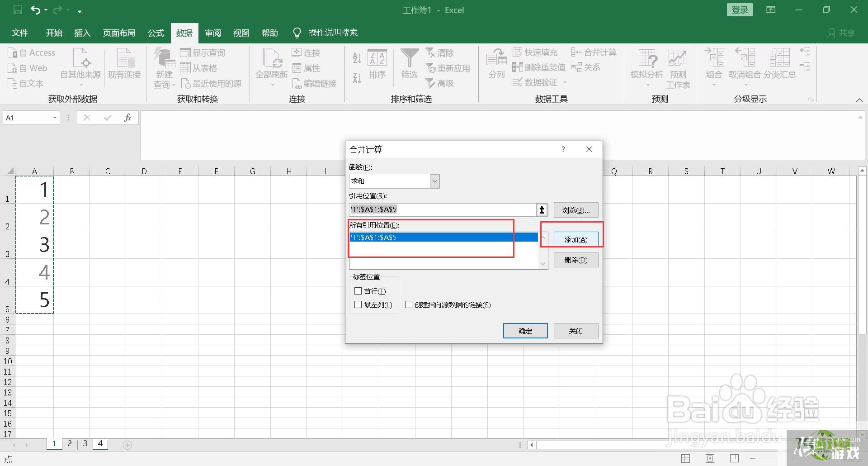This screenshot has width=868, height=466.
Task: Expand Data Validation (数据验证) dropdown arrow
Action: (565, 82)
